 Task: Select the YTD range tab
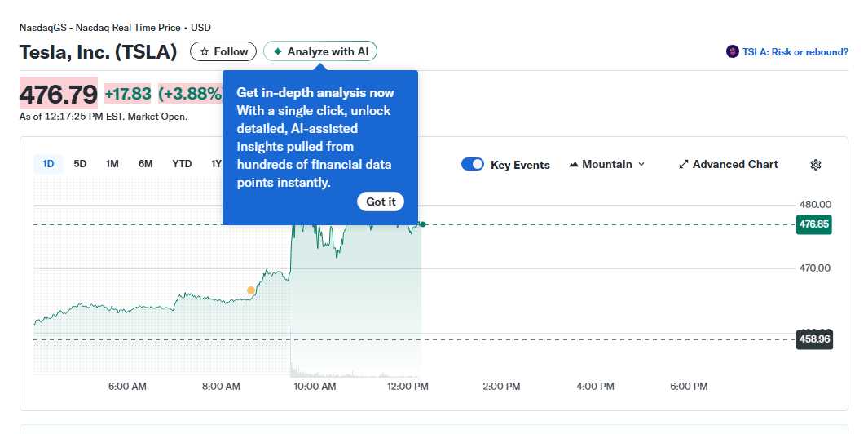182,164
